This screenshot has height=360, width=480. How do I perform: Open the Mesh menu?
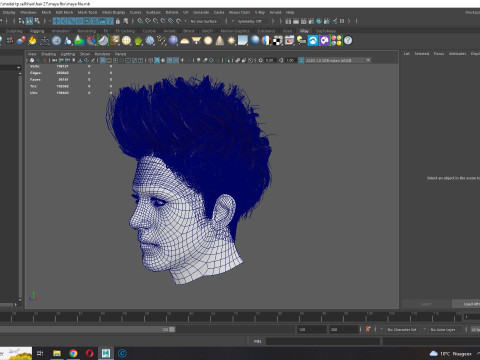46,12
